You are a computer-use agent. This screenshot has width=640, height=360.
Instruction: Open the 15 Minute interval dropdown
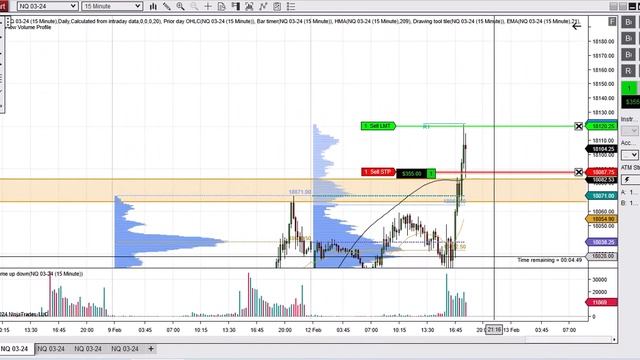click(x=112, y=6)
